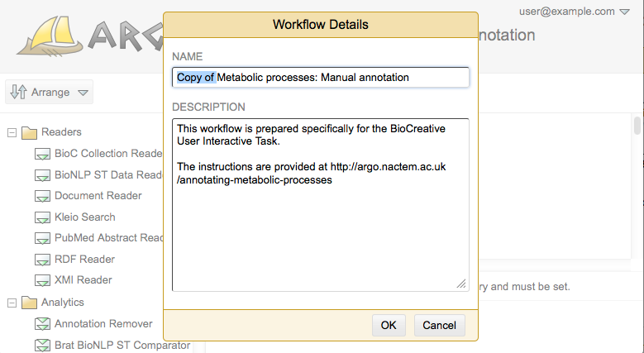
Task: Click the PubMed Abstract Reader icon
Action: coord(42,238)
